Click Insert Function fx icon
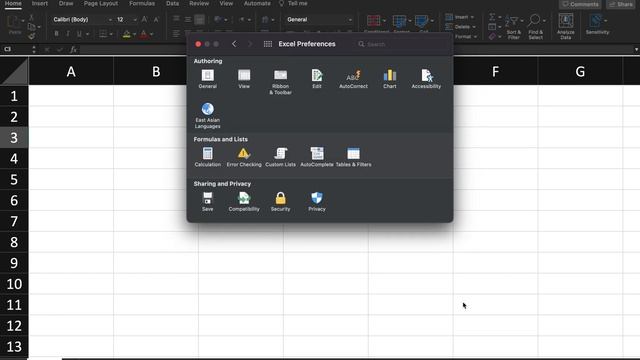640x360 pixels. tap(73, 49)
